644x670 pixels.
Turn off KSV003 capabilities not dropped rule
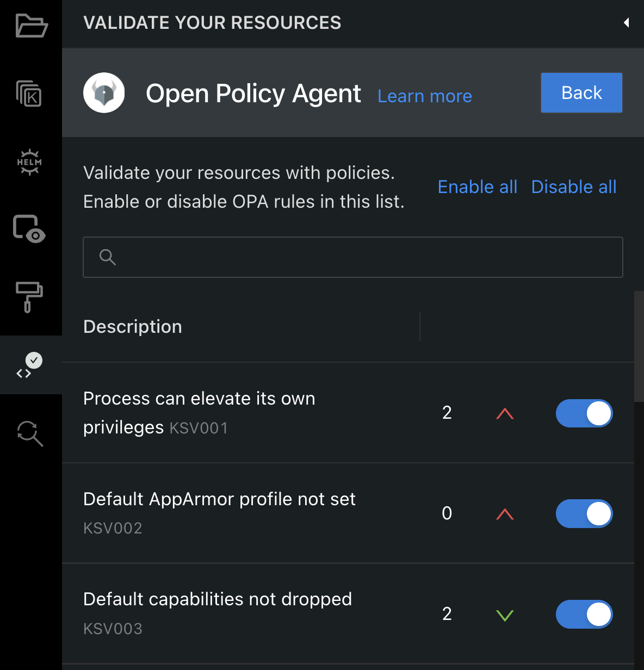tap(584, 615)
